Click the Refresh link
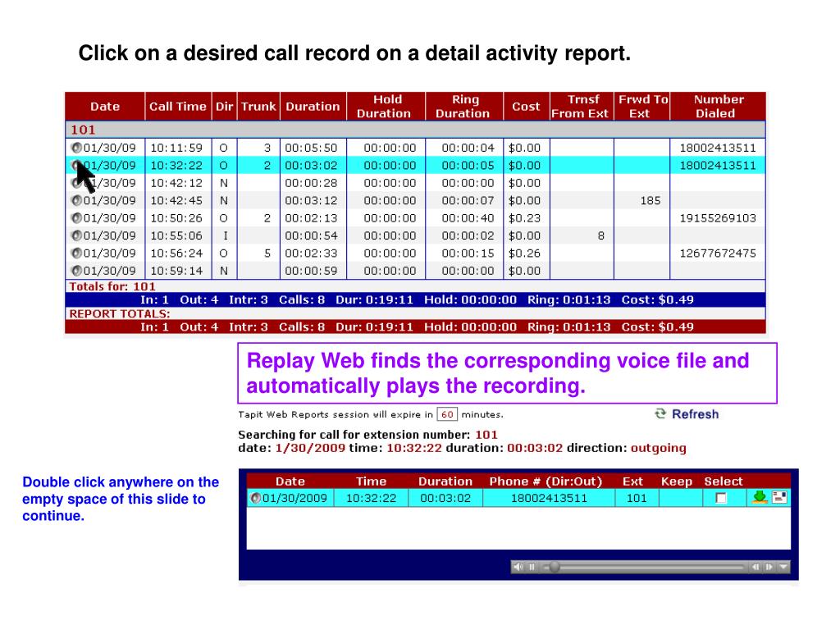 pyautogui.click(x=695, y=414)
